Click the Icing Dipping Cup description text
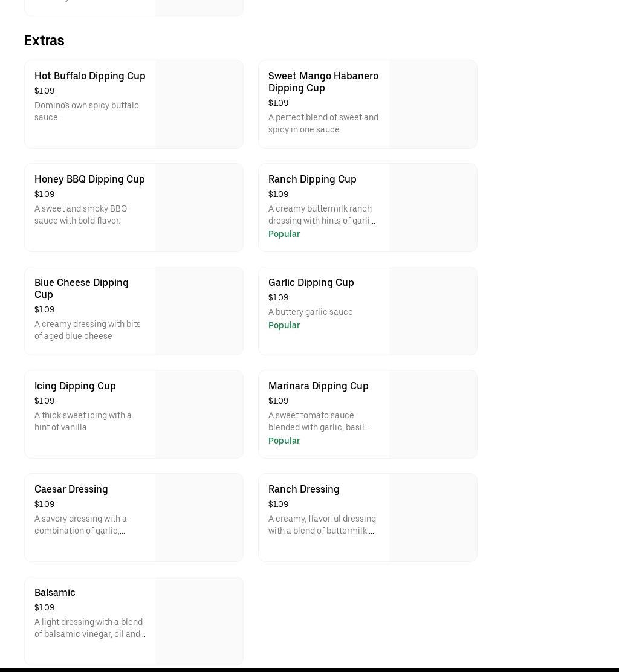Screen dimensions: 619x672 tap(83, 421)
